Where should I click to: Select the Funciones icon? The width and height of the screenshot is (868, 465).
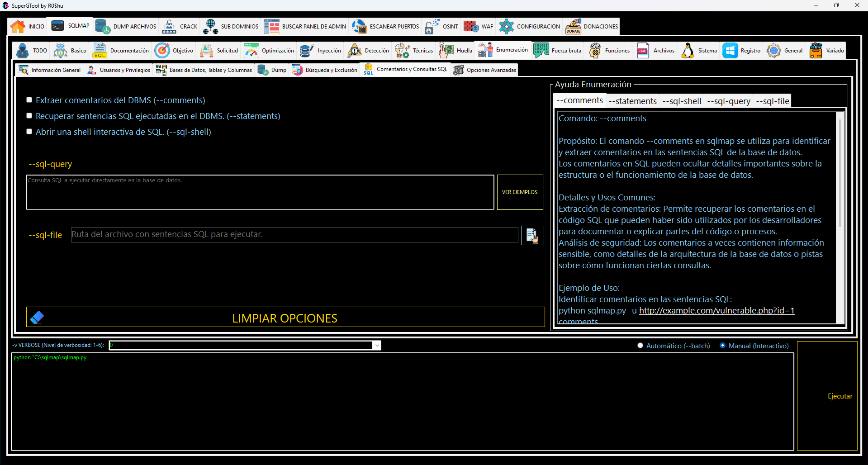coord(594,50)
